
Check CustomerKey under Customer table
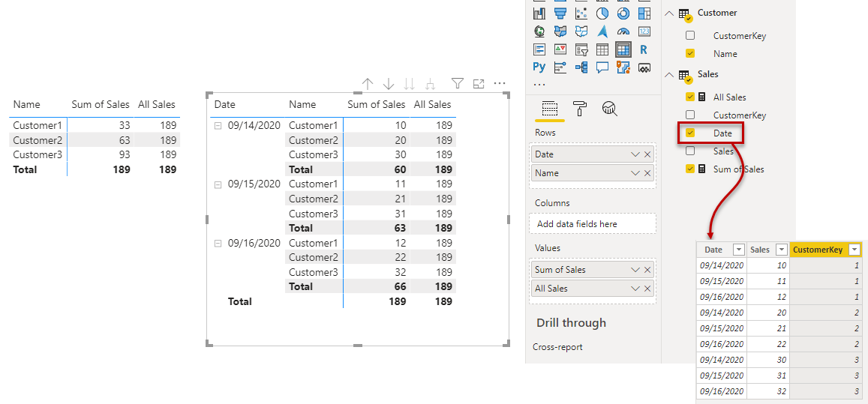690,35
